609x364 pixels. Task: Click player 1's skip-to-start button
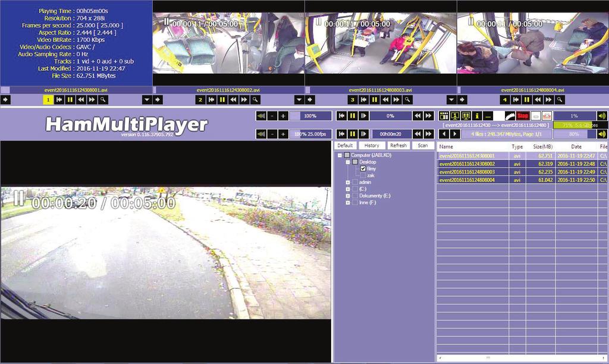click(x=59, y=100)
